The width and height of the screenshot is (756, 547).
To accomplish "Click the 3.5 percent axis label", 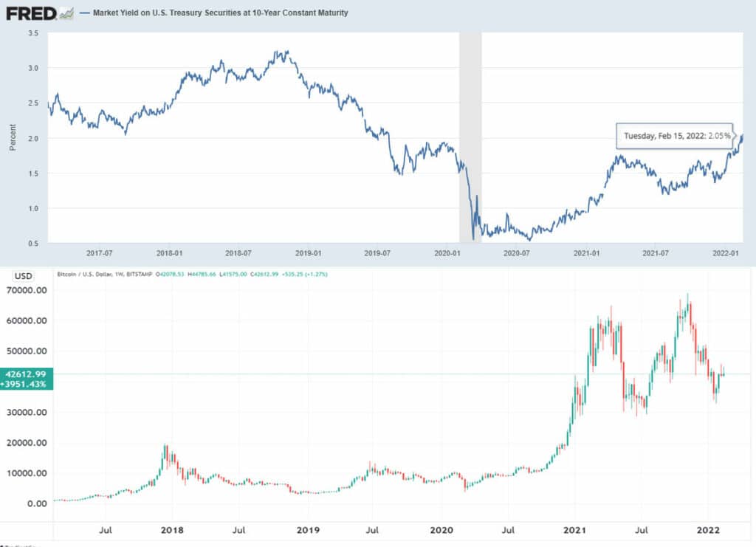I will (x=33, y=33).
